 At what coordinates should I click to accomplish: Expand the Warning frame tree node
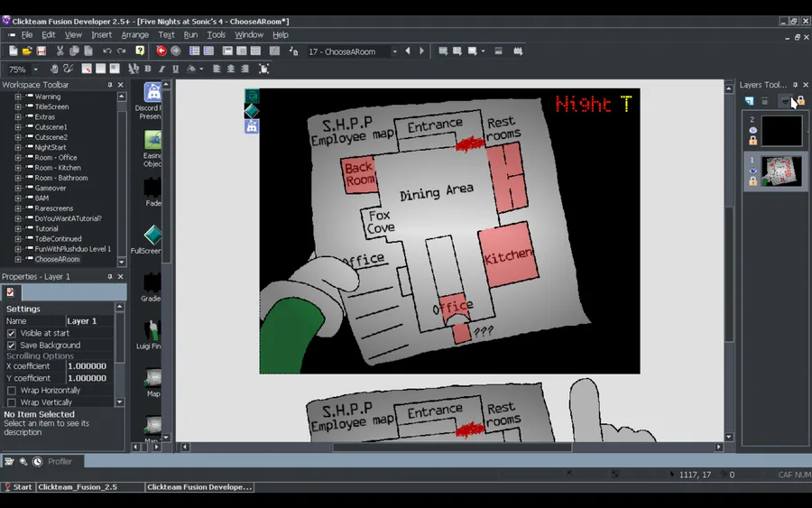(18, 97)
